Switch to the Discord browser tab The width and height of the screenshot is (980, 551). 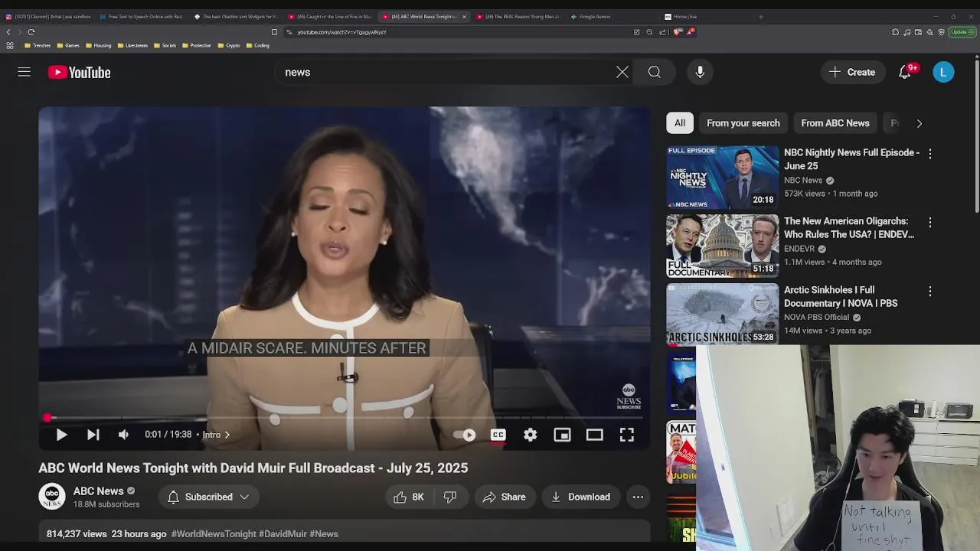47,16
